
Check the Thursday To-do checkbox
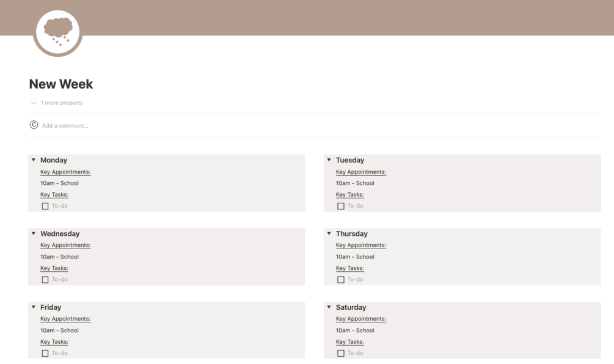click(341, 280)
